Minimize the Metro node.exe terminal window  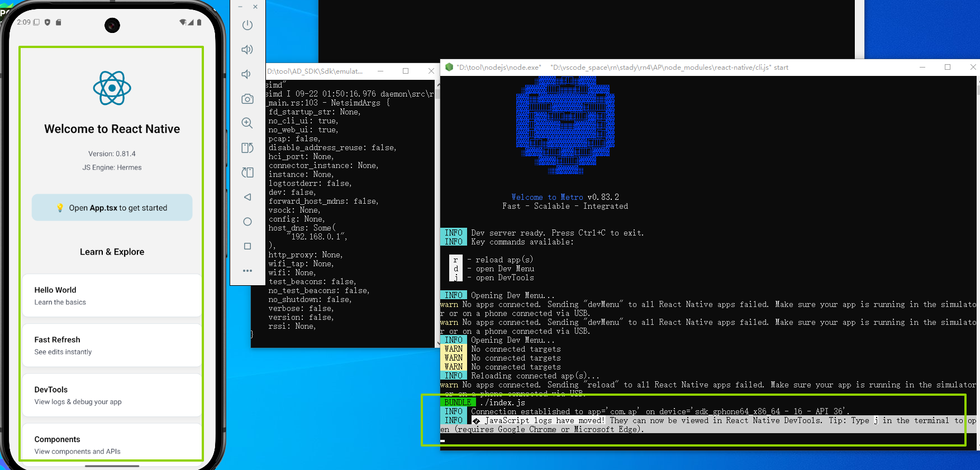point(922,67)
